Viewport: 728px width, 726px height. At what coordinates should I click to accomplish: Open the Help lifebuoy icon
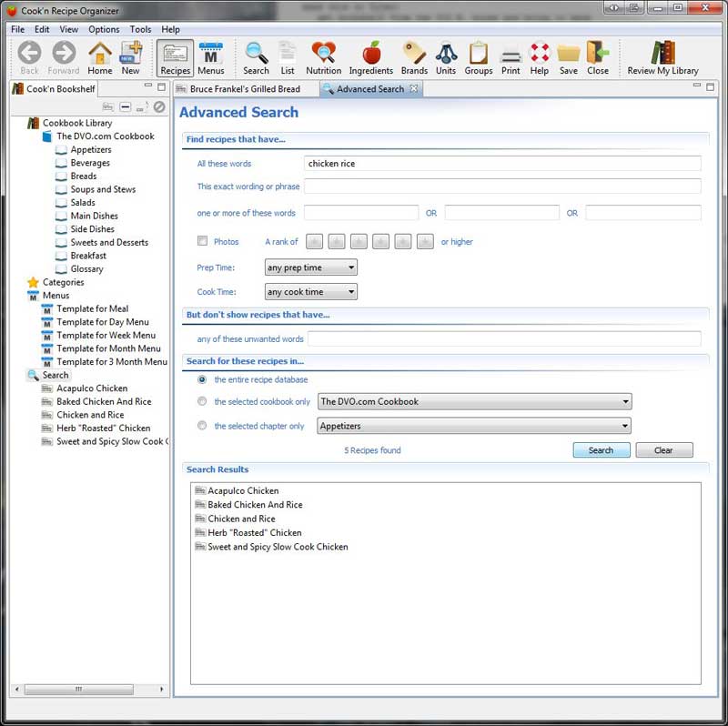(540, 57)
